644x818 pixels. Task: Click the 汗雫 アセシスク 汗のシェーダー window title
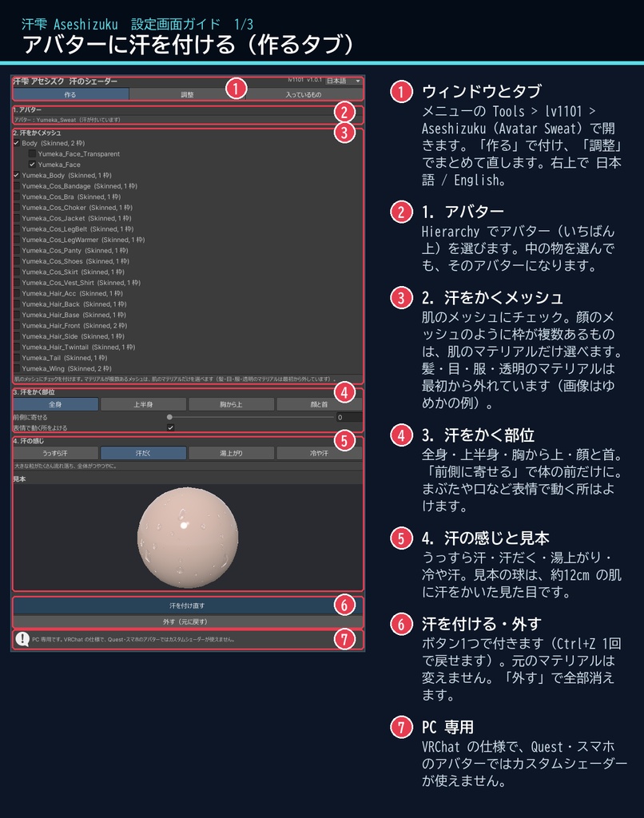(66, 81)
